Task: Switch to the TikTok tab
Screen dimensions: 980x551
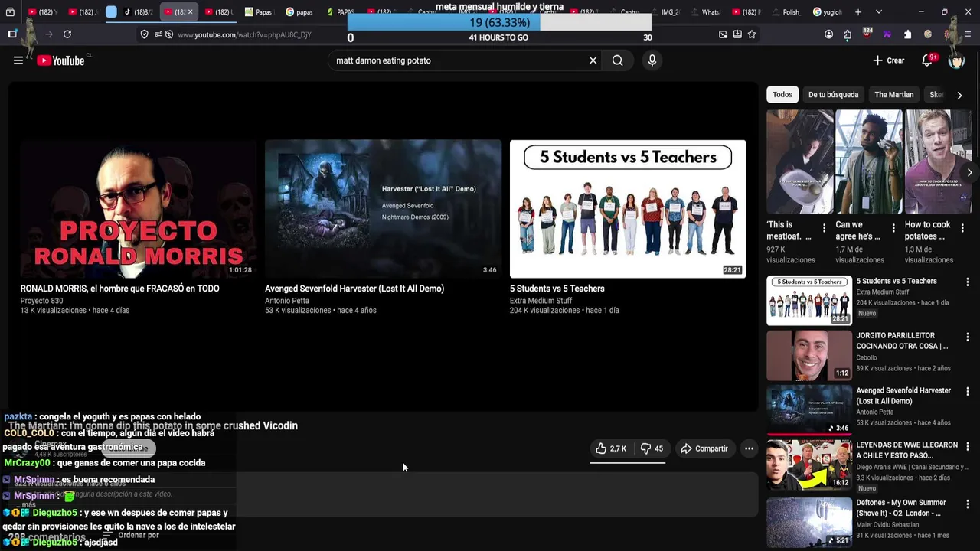Action: point(139,12)
